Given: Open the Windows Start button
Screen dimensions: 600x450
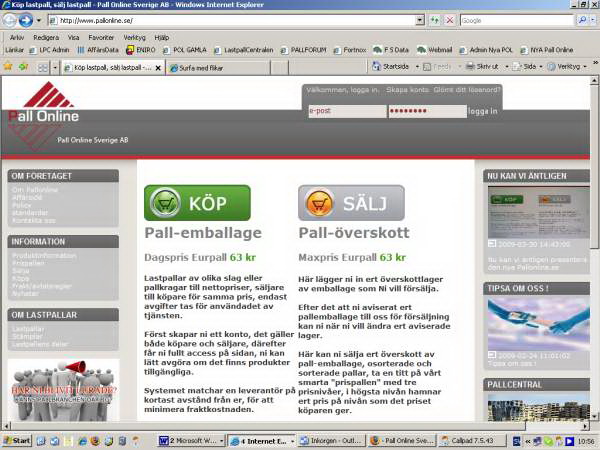Looking at the screenshot, I should tap(17, 441).
